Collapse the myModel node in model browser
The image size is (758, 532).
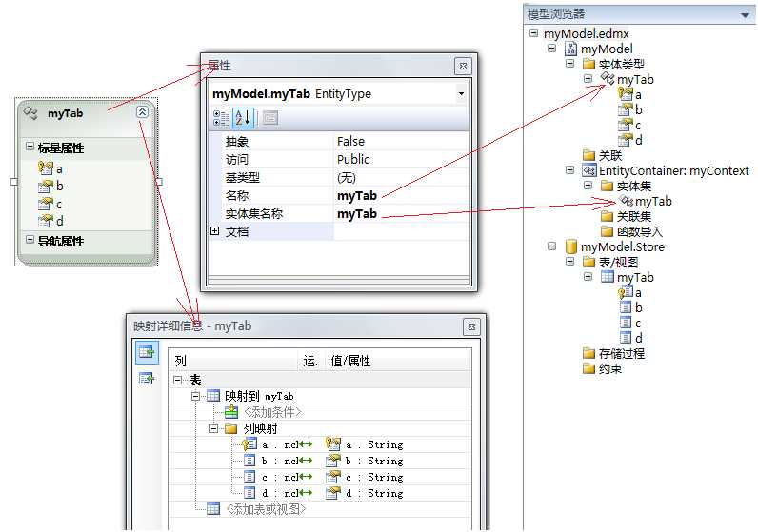[551, 49]
